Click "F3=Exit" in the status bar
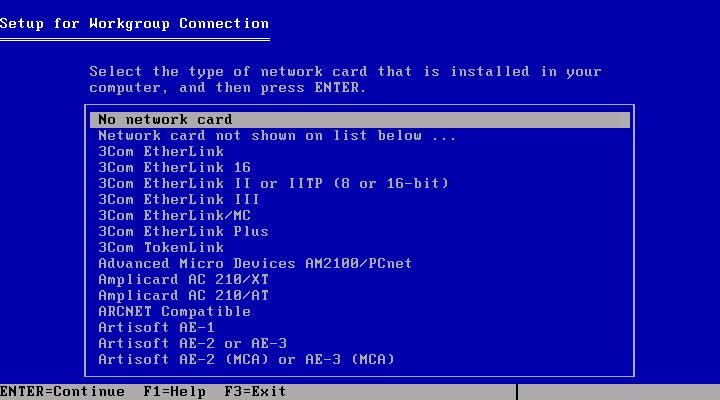 click(255, 392)
